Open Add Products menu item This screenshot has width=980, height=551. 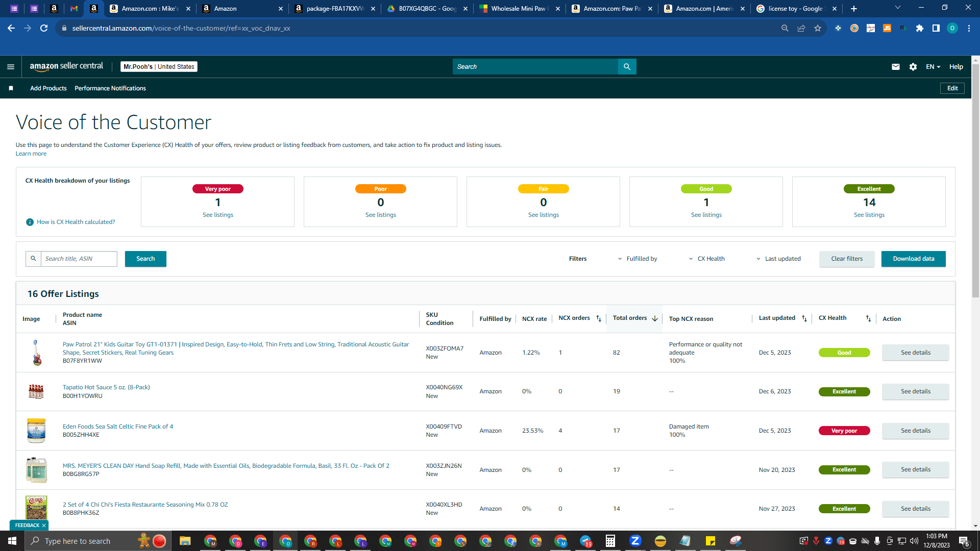click(x=48, y=88)
